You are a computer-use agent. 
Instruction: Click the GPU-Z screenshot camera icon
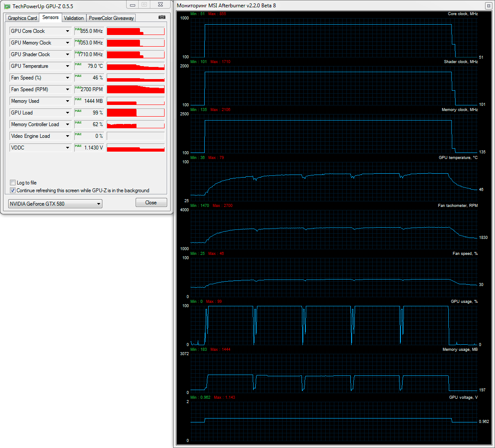click(x=162, y=17)
